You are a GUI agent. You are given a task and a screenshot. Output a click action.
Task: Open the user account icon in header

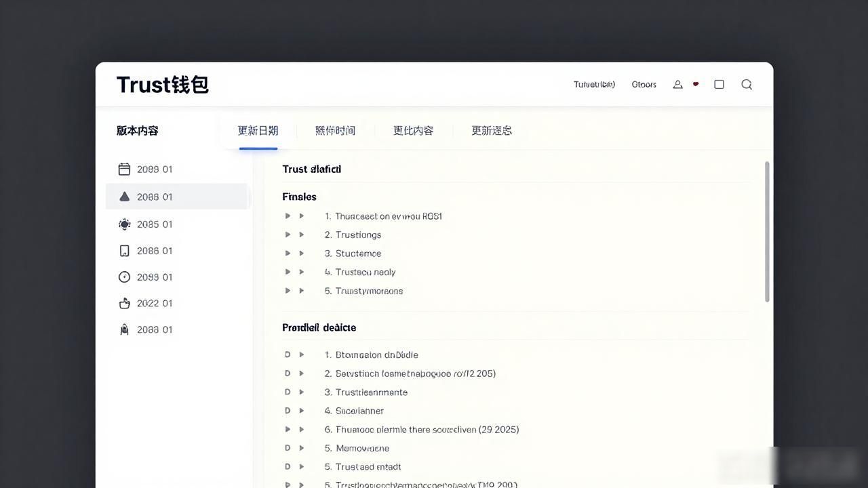[677, 85]
